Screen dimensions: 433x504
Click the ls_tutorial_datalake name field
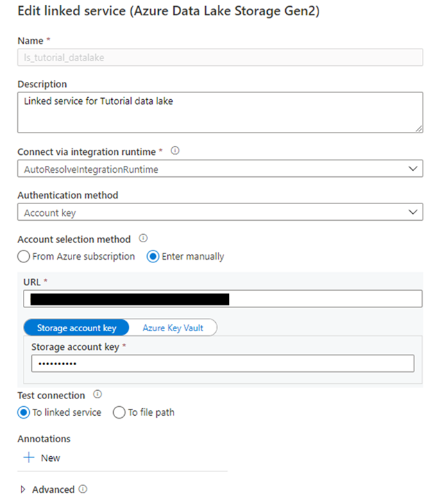tap(220, 57)
